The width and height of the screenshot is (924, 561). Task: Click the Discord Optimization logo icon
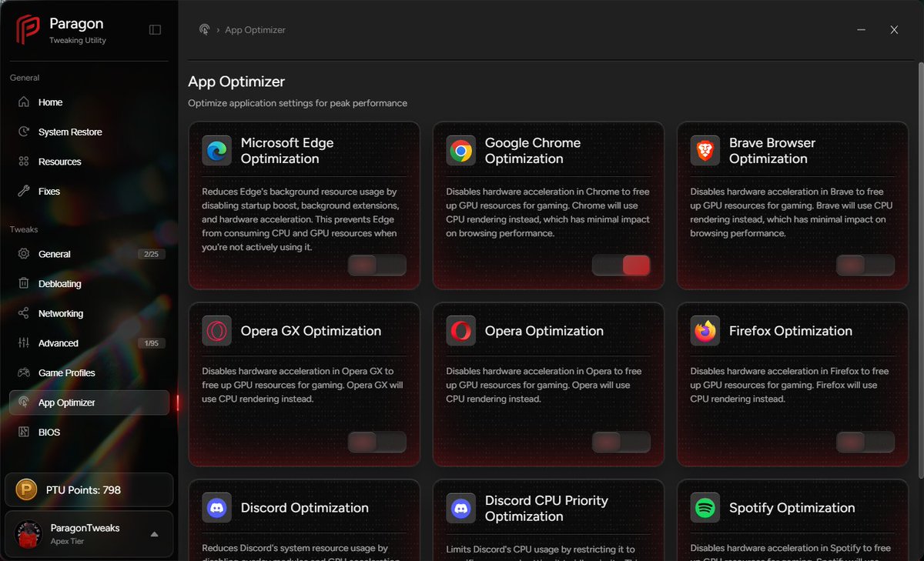point(217,508)
